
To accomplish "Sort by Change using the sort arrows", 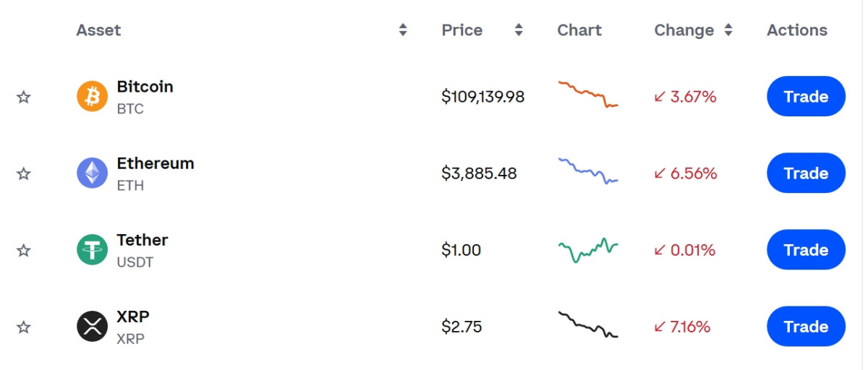I will [x=728, y=30].
